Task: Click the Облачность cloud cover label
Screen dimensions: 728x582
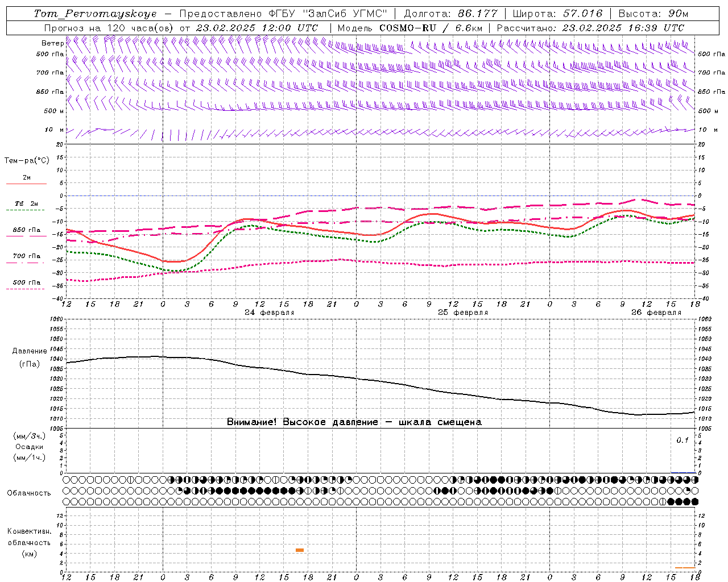Action: [29, 493]
